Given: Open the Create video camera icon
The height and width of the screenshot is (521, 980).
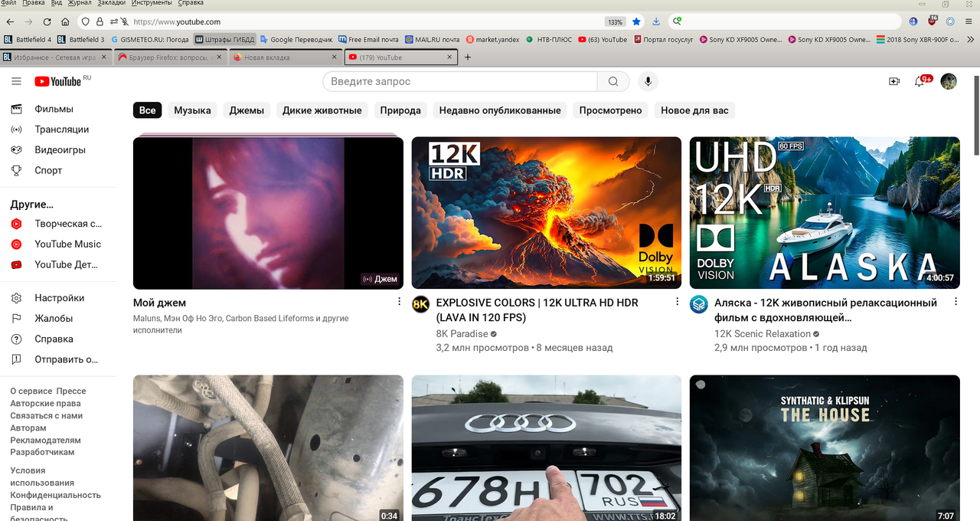Looking at the screenshot, I should pos(893,81).
